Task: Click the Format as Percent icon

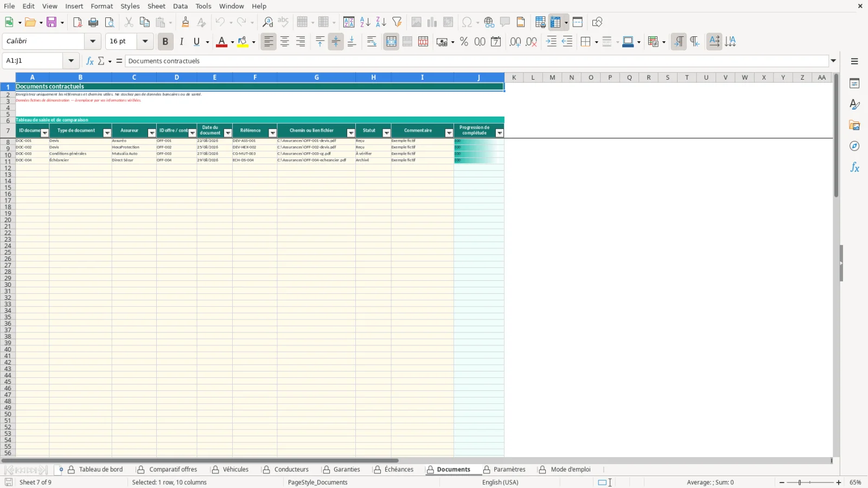Action: 464,42
